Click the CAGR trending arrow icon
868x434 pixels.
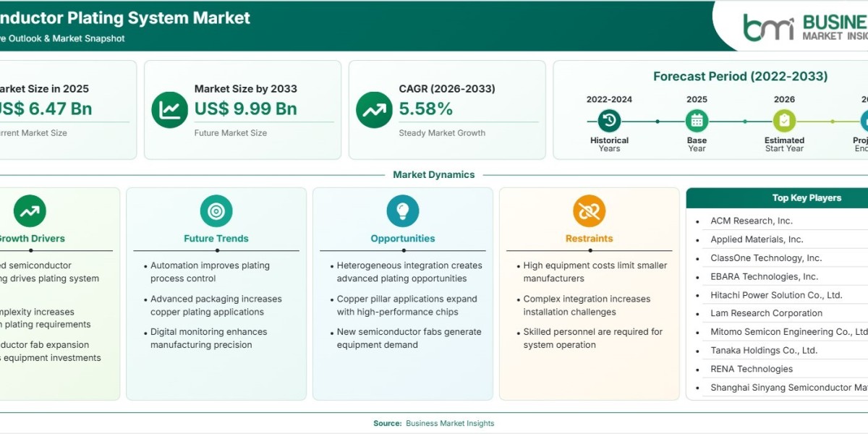(x=374, y=110)
